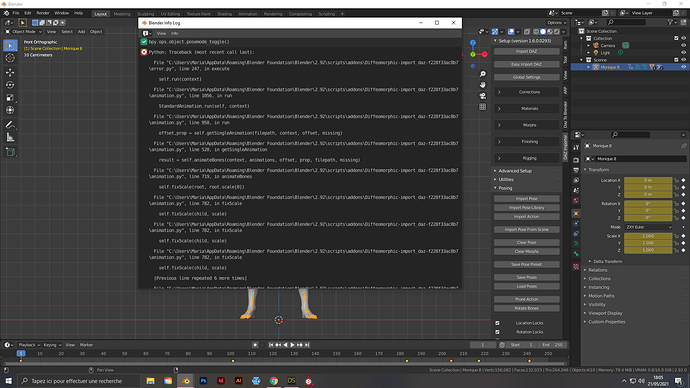Activate the Cursor tool
This screenshot has height=388, width=690.
pos(10,58)
